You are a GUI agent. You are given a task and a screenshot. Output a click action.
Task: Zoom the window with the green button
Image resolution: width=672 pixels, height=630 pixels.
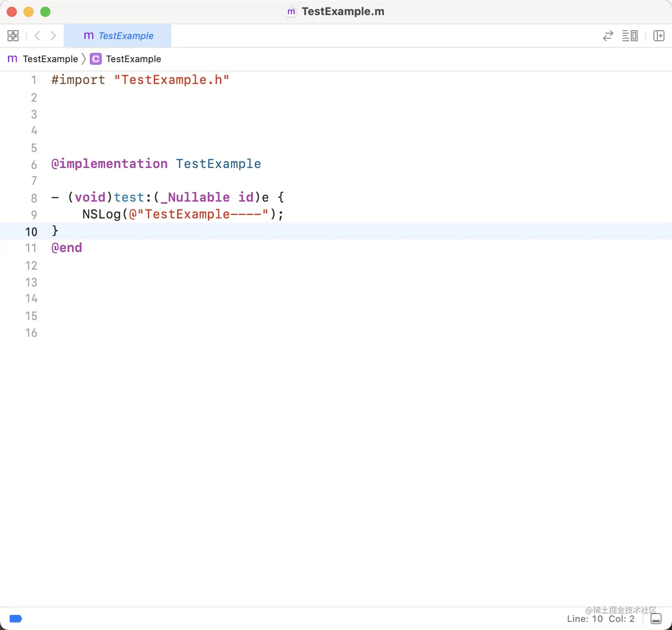pyautogui.click(x=45, y=12)
